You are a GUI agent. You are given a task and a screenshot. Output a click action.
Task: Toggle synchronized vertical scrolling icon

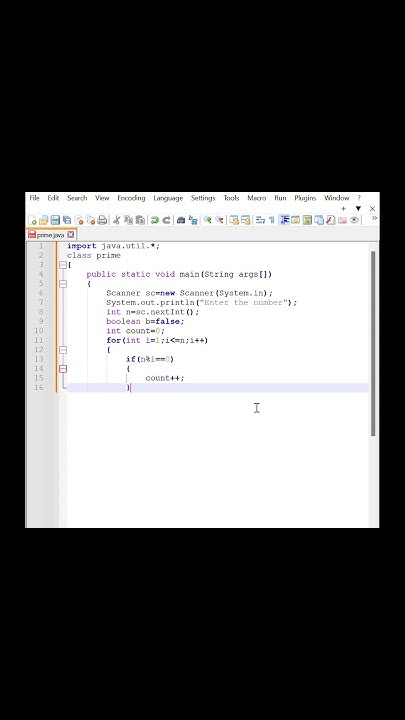[234, 220]
